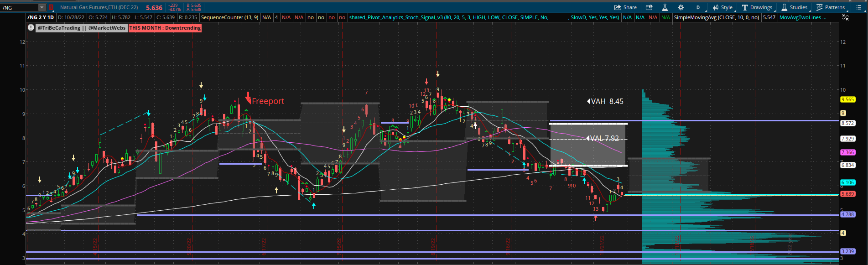Open the Share menu
This screenshot has height=265, width=868.
tap(625, 7)
